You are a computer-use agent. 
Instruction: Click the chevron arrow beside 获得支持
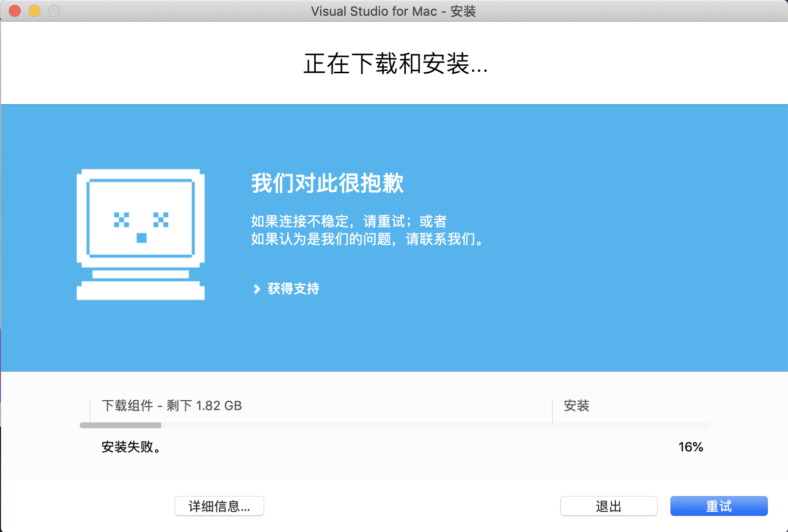tap(257, 289)
